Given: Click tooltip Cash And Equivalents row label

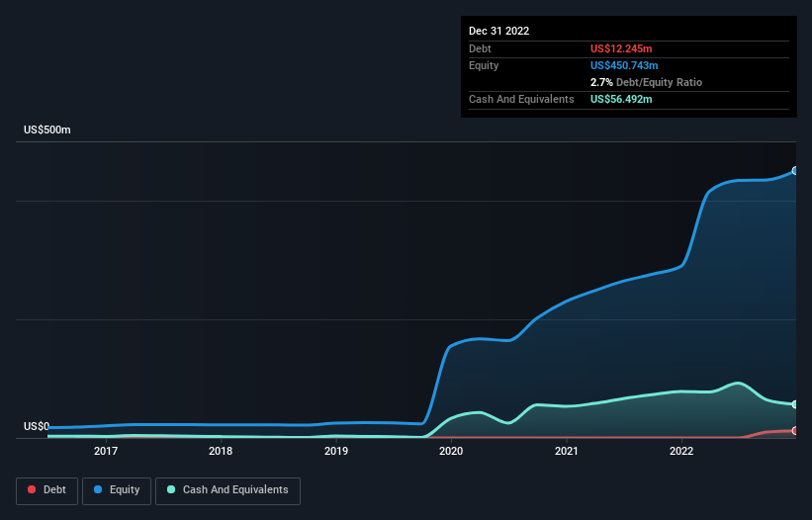Looking at the screenshot, I should (x=521, y=99).
